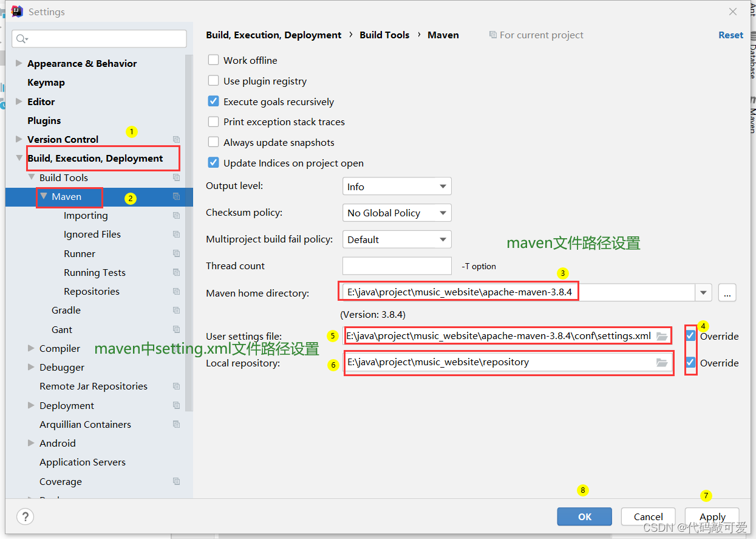Click project-level icon next to Remote Jar Repositories
The height and width of the screenshot is (539, 756).
(x=176, y=386)
